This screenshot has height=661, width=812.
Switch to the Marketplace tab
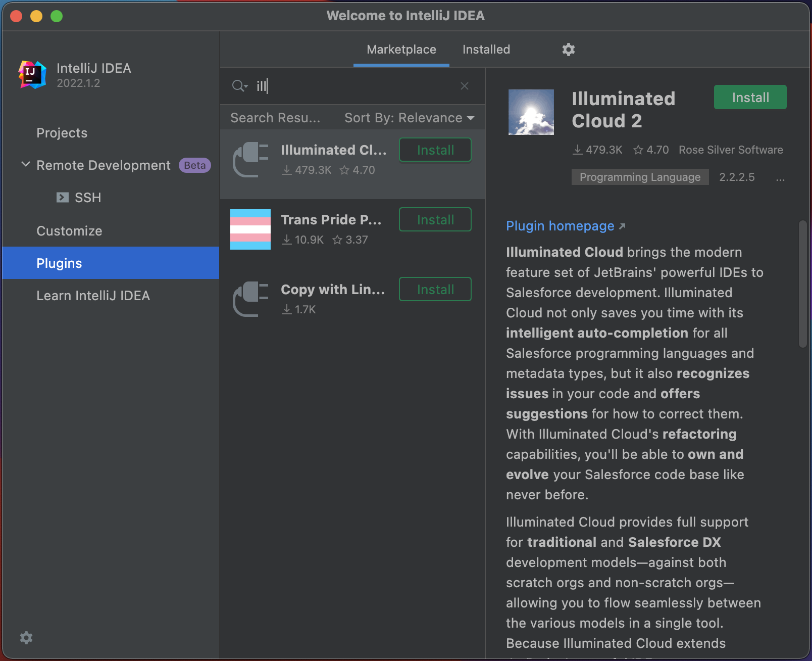[401, 50]
